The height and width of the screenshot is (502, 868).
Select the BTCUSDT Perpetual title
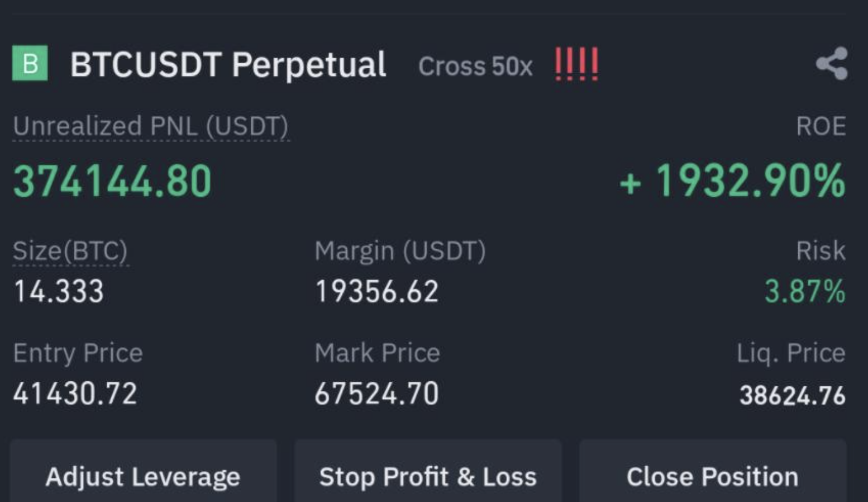[228, 64]
